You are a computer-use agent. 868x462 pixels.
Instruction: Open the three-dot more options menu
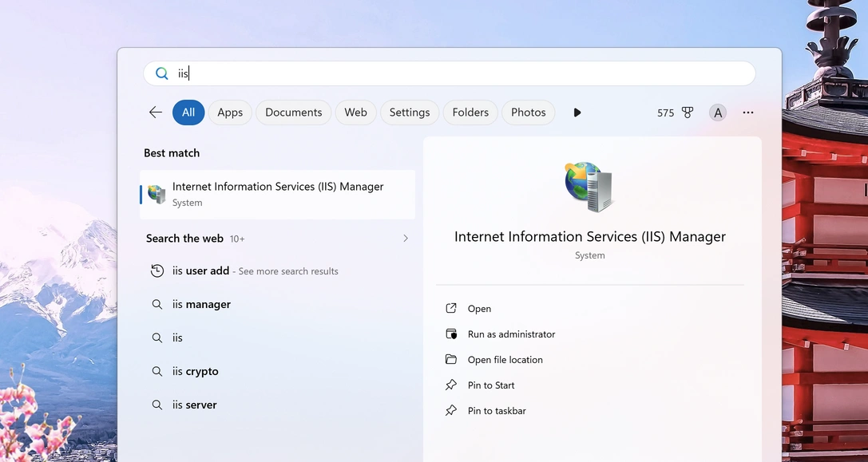pos(748,113)
